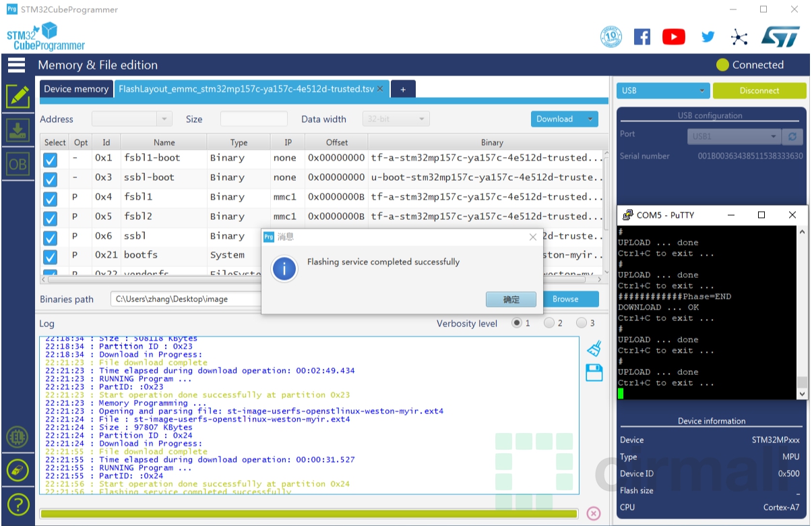Open Option Bytes OB icon
The width and height of the screenshot is (812, 526).
click(x=18, y=165)
